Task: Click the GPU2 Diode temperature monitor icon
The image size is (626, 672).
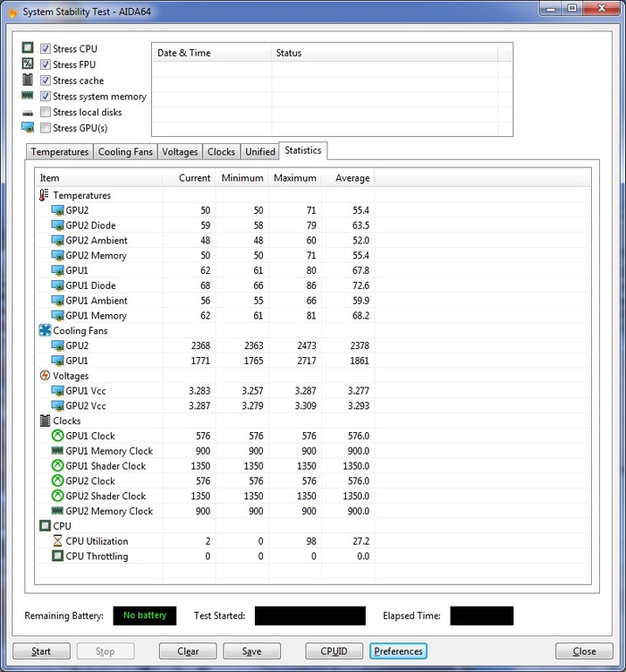Action: coord(57,225)
